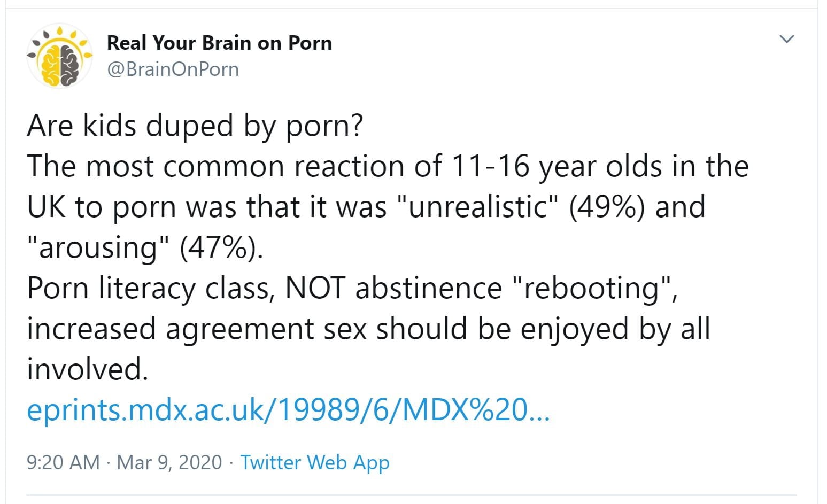Open the tweet options chevron menu
The width and height of the screenshot is (827, 504).
(x=786, y=39)
